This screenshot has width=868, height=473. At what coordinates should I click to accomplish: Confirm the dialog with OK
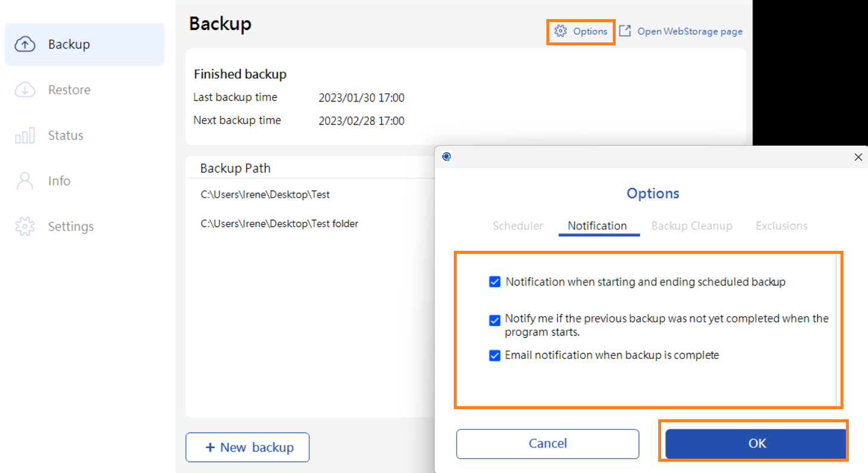pos(757,443)
